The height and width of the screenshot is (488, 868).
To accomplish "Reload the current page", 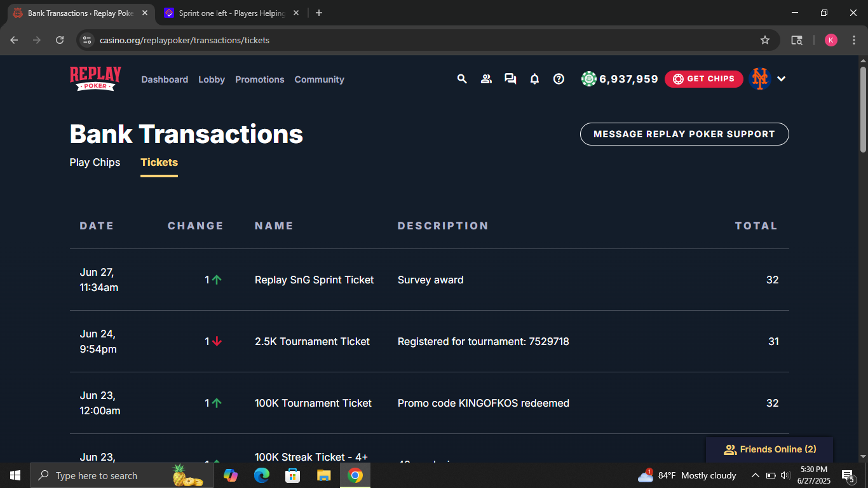I will click(x=60, y=40).
